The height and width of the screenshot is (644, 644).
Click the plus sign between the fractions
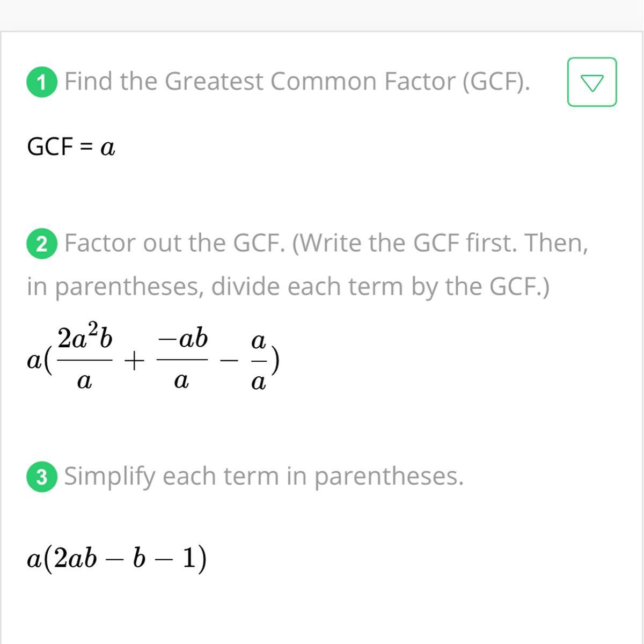(x=134, y=362)
